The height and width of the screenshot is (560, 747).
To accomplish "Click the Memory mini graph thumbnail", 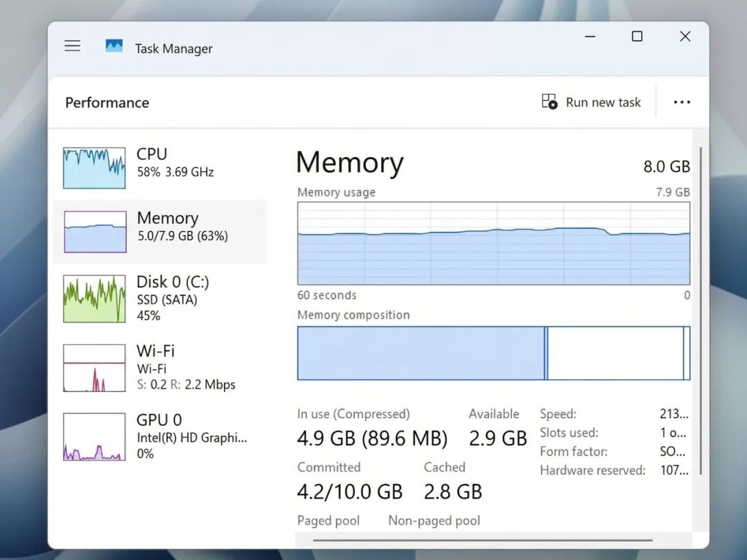I will tap(95, 232).
